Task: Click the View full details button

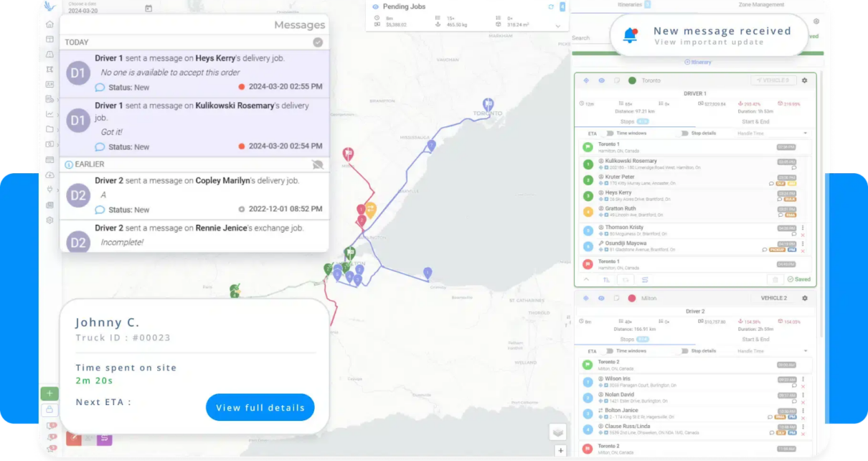Action: [260, 407]
